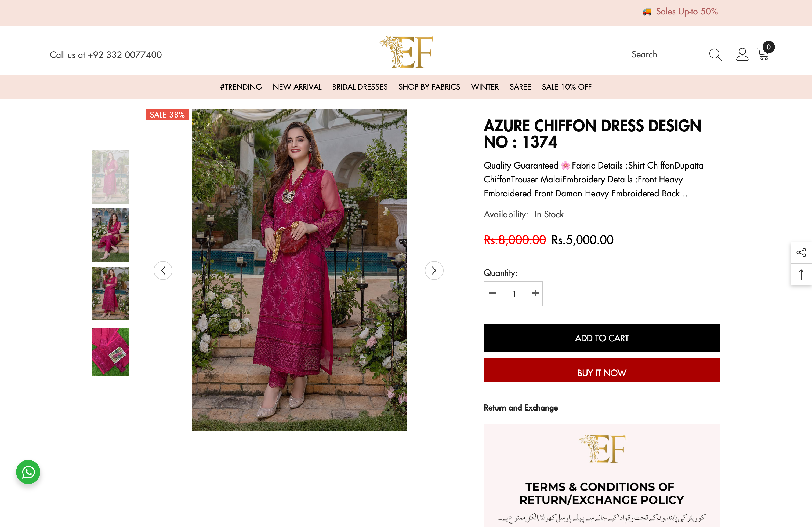Screen dimensions: 812x527
Task: Increase quantity with the plus stepper
Action: [x=535, y=294]
